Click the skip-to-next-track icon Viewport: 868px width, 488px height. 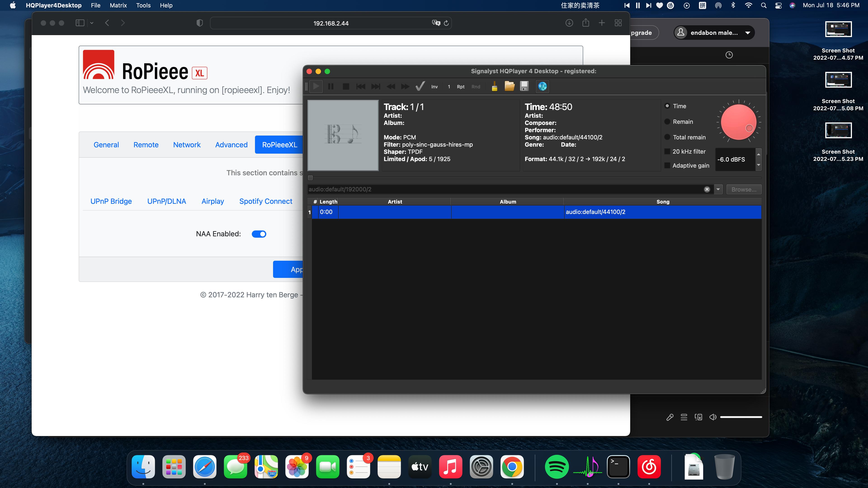coord(375,87)
